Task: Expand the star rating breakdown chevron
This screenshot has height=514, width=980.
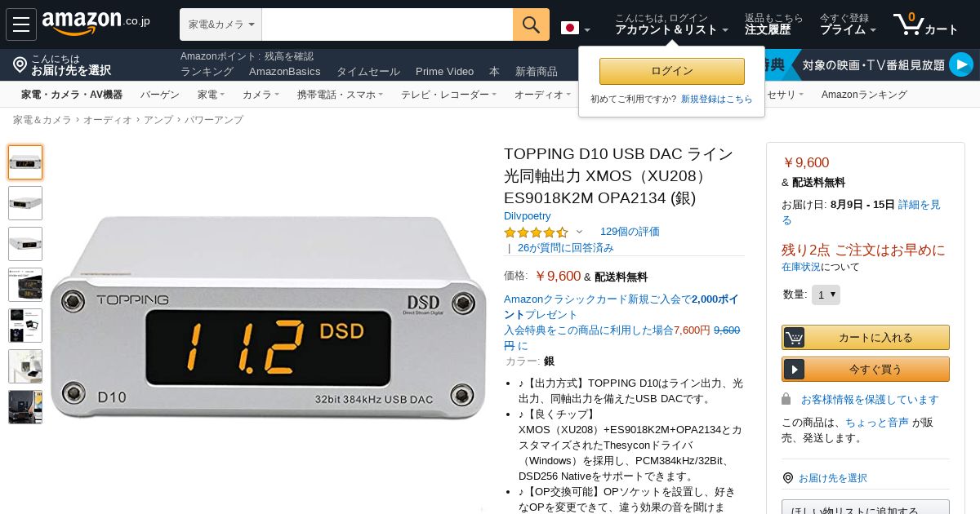Action: coord(579,232)
